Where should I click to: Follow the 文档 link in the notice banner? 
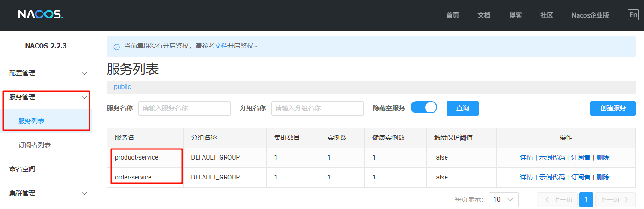click(221, 46)
